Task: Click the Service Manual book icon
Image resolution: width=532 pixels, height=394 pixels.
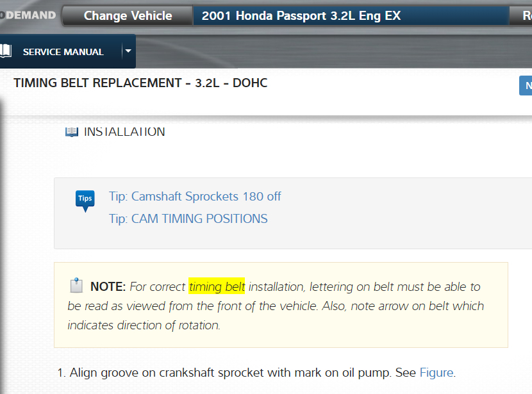Action: [6, 51]
